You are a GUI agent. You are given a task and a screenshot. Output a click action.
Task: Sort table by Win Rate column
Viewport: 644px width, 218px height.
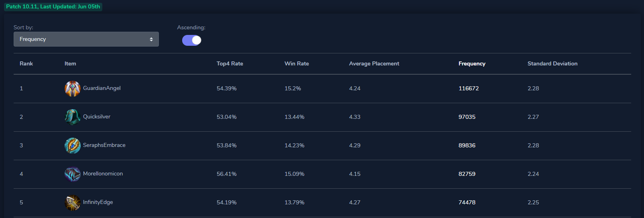pyautogui.click(x=297, y=63)
